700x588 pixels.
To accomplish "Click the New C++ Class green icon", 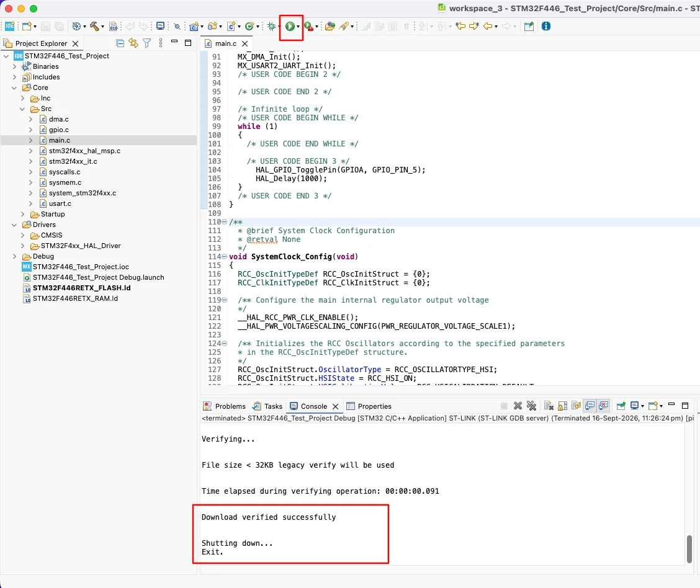I will (249, 26).
